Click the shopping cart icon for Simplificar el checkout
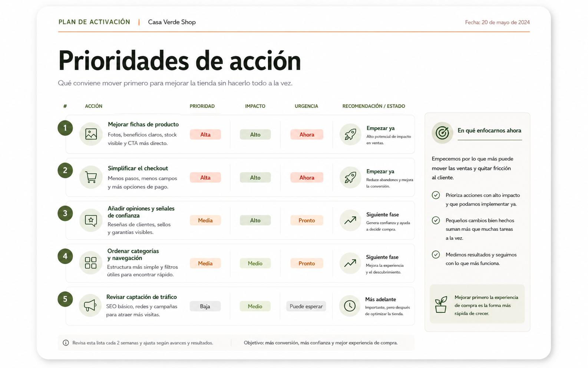Screen dimensions: 588x368 tap(91, 177)
